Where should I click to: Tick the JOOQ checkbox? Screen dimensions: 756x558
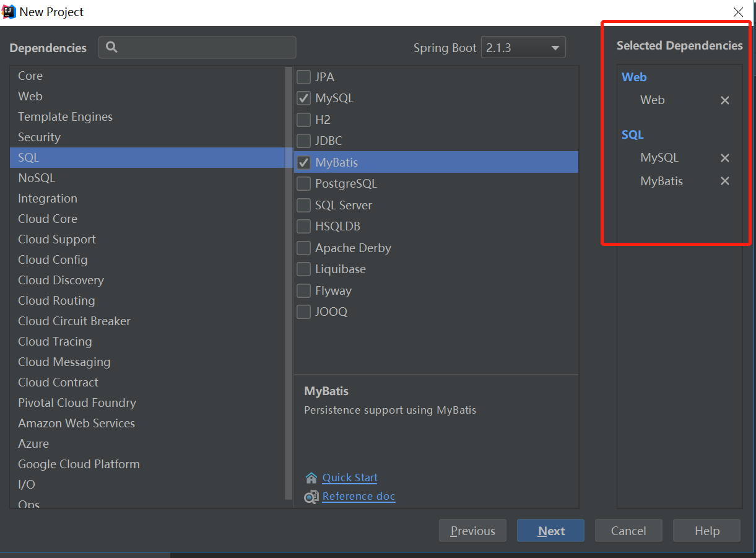point(304,312)
